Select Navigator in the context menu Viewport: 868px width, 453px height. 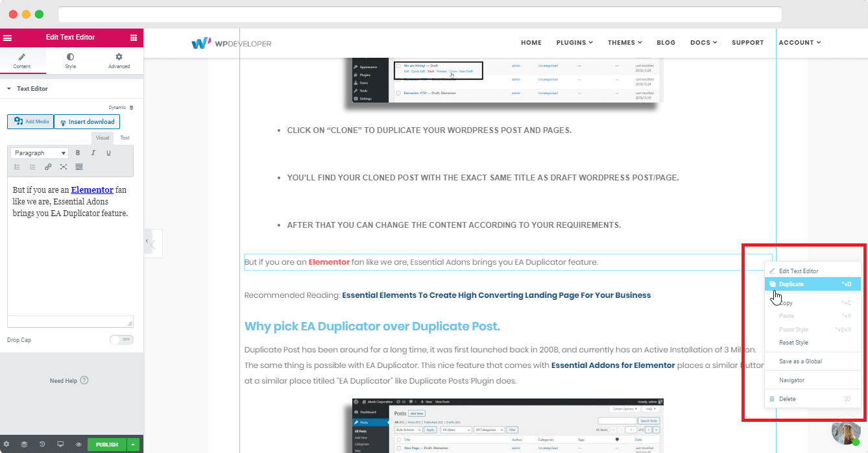click(813, 380)
